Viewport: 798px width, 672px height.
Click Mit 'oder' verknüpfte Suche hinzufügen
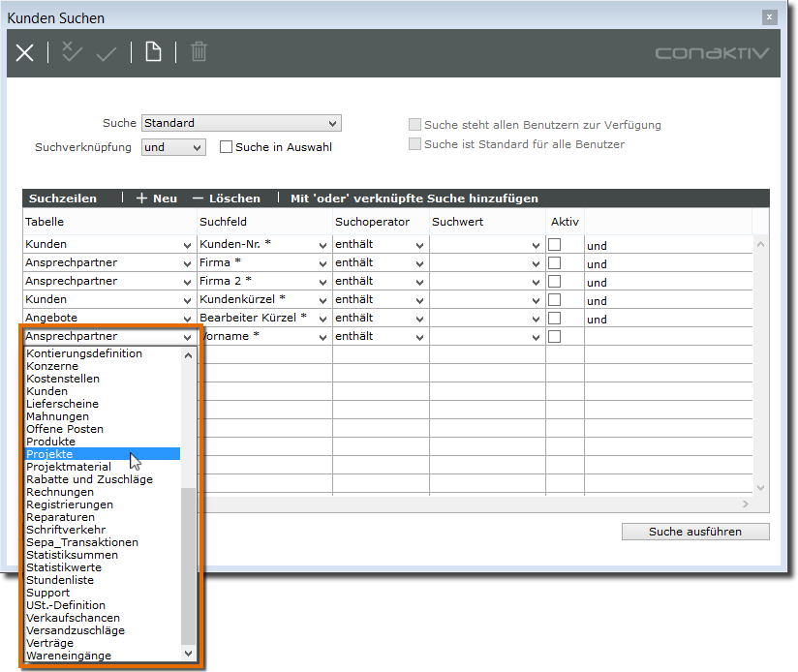coord(414,199)
